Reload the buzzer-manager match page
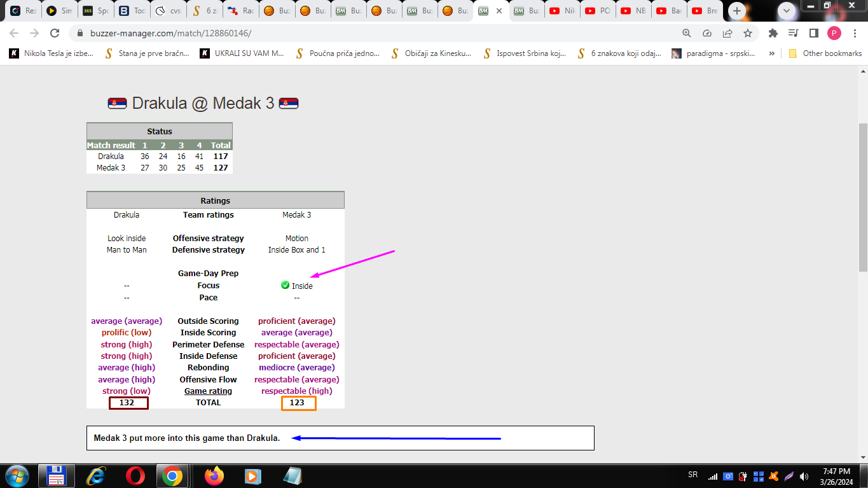The height and width of the screenshot is (488, 868). [55, 33]
